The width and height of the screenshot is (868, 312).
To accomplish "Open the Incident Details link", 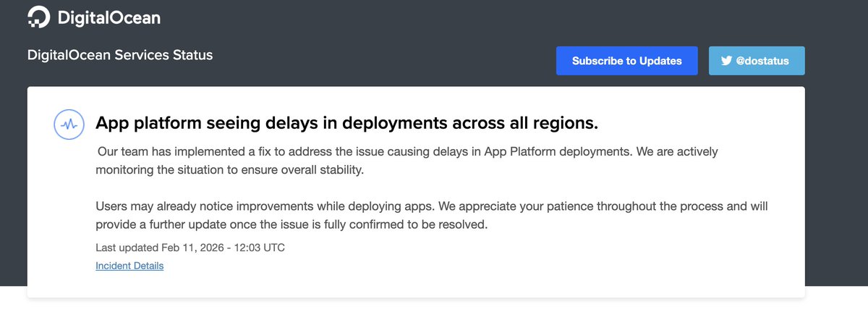I will pyautogui.click(x=129, y=266).
